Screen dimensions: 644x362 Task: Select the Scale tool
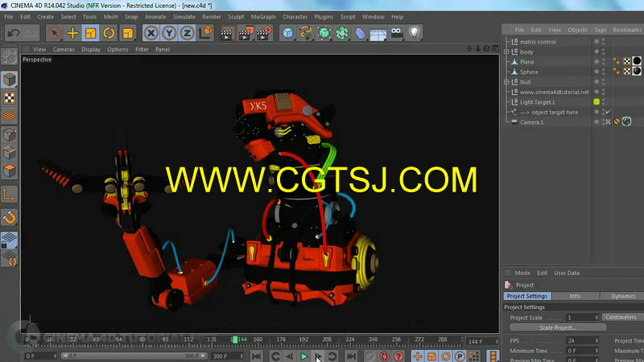click(x=90, y=33)
